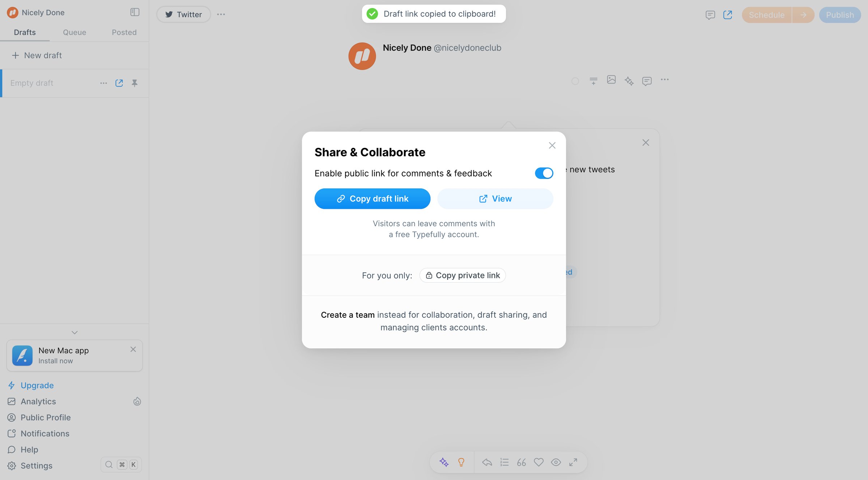Click the Schedule button
The width and height of the screenshot is (868, 480).
click(767, 15)
